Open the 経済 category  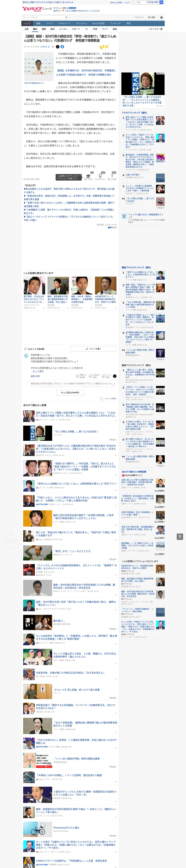click(x=52, y=29)
